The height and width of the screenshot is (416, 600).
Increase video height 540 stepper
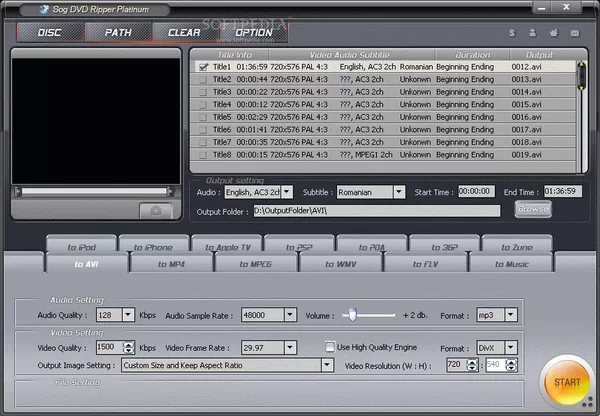pyautogui.click(x=512, y=362)
